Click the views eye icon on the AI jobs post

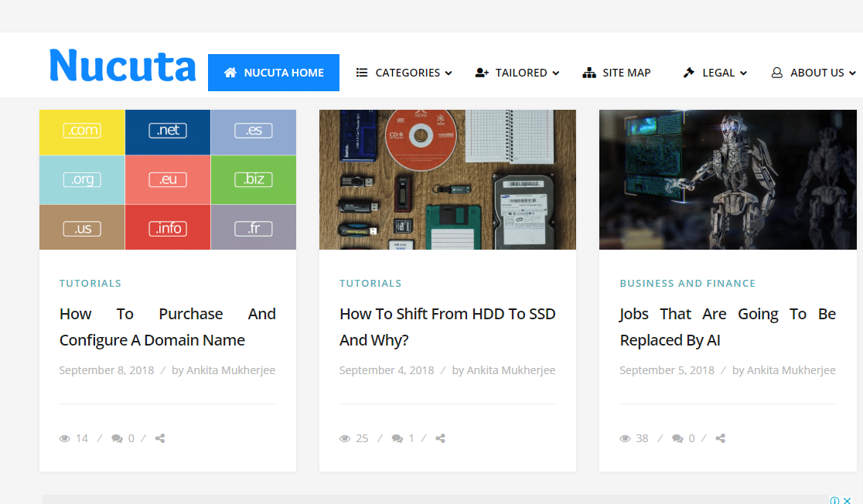[x=626, y=438]
